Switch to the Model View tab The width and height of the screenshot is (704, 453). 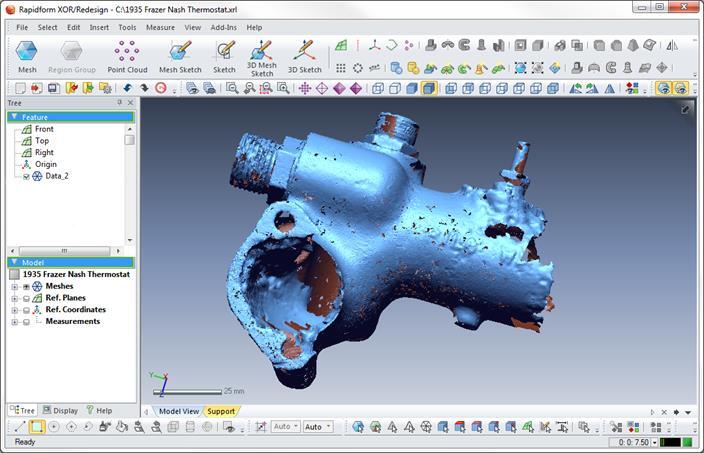(179, 411)
